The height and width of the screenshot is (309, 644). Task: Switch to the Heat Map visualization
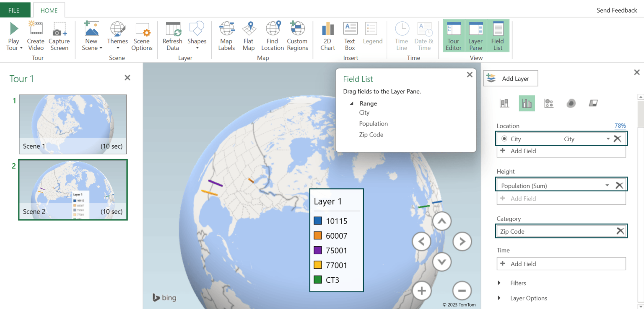pyautogui.click(x=571, y=103)
